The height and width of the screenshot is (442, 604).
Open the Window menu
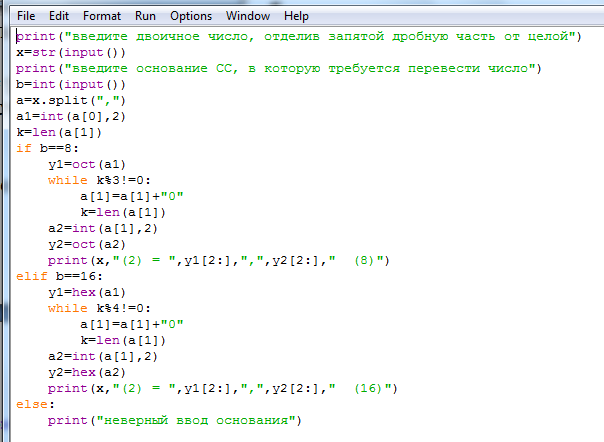tap(248, 17)
